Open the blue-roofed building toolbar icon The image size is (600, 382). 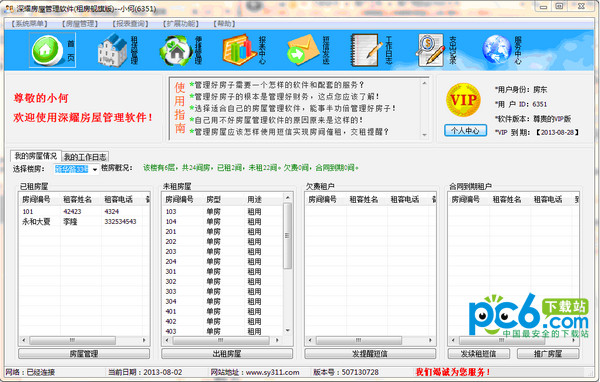112,51
